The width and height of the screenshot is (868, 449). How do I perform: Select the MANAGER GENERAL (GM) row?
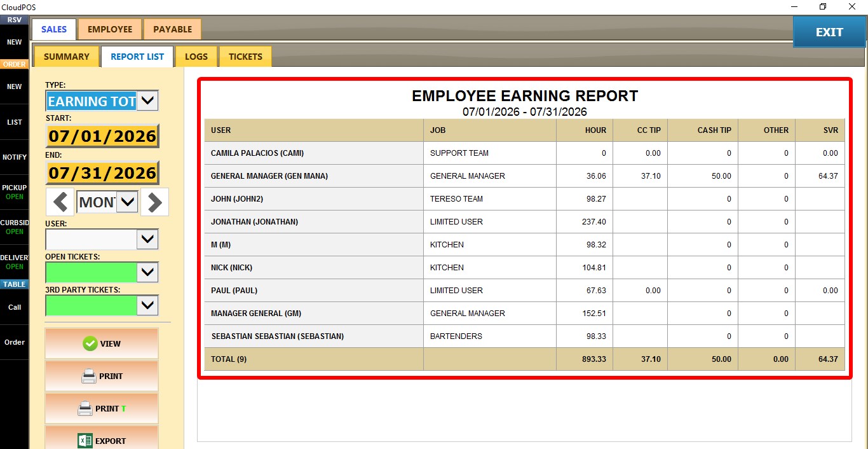point(524,314)
